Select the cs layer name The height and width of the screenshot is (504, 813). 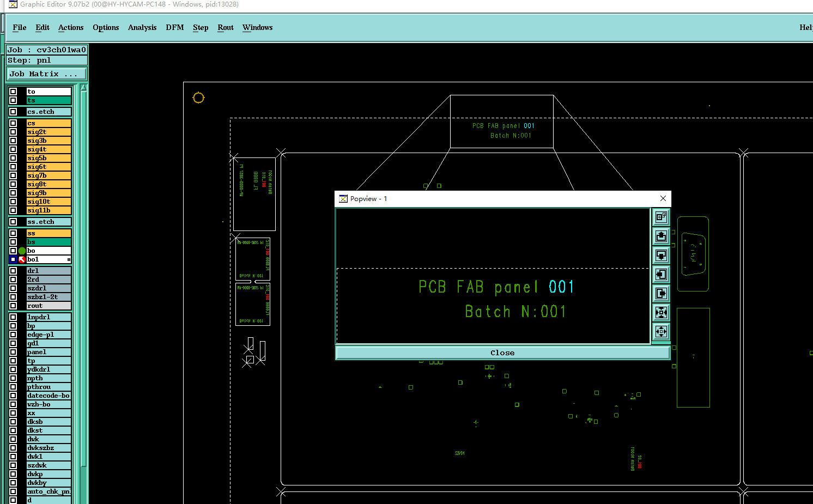[x=49, y=123]
